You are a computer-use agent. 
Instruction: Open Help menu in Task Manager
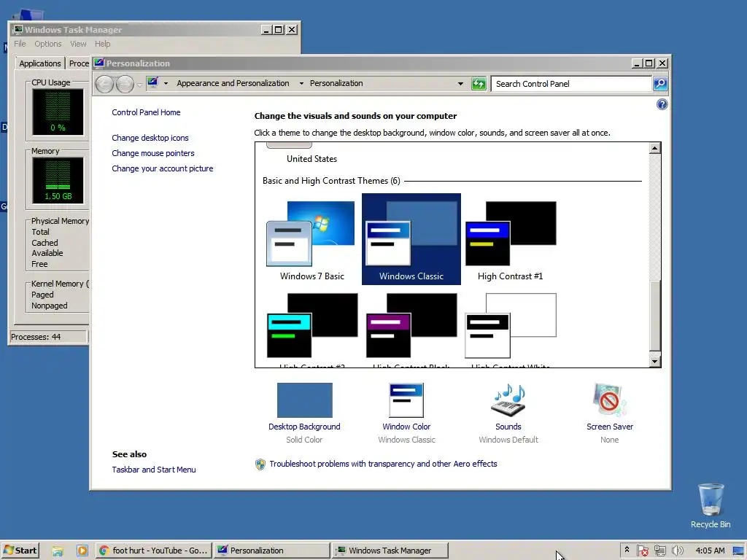(x=102, y=44)
